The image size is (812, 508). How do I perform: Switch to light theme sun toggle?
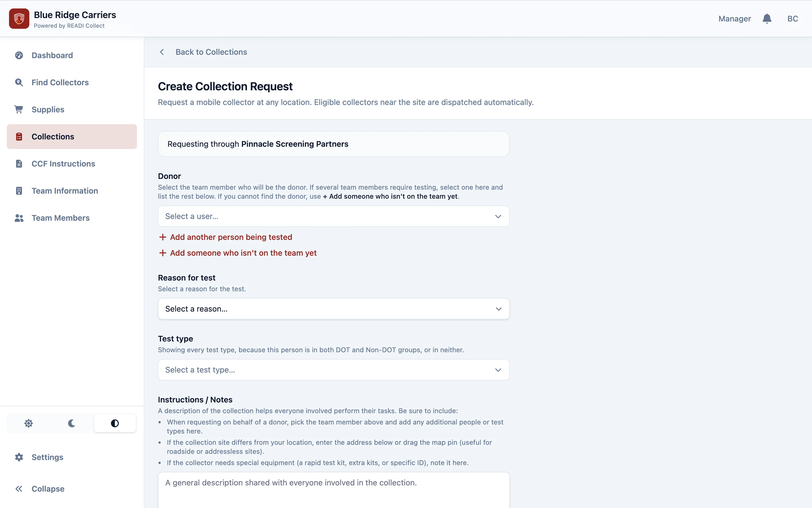pos(28,423)
